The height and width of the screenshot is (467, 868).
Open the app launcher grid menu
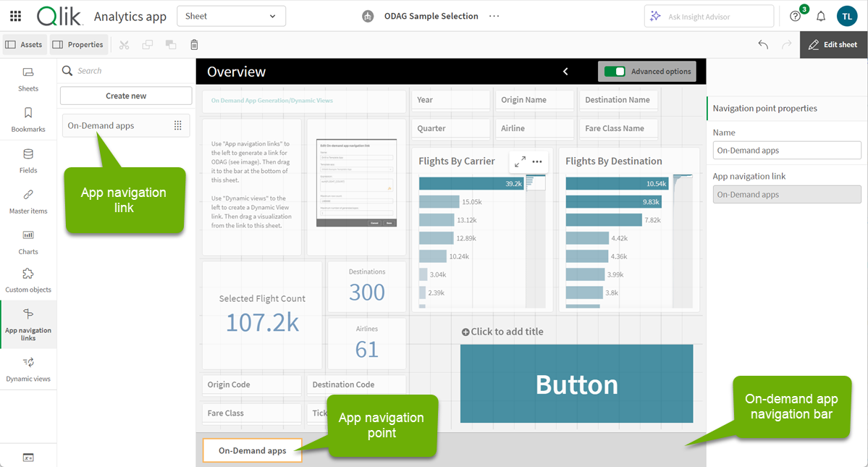click(15, 16)
